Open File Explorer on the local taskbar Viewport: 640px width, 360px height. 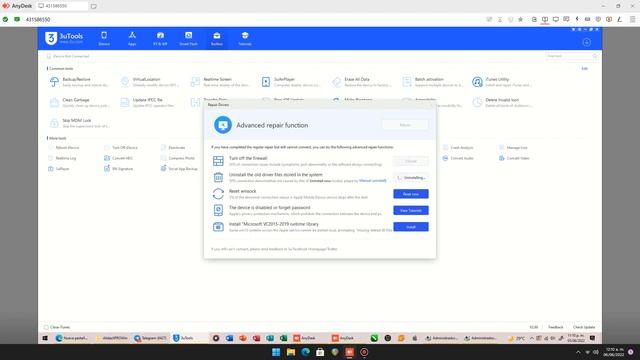291,352
